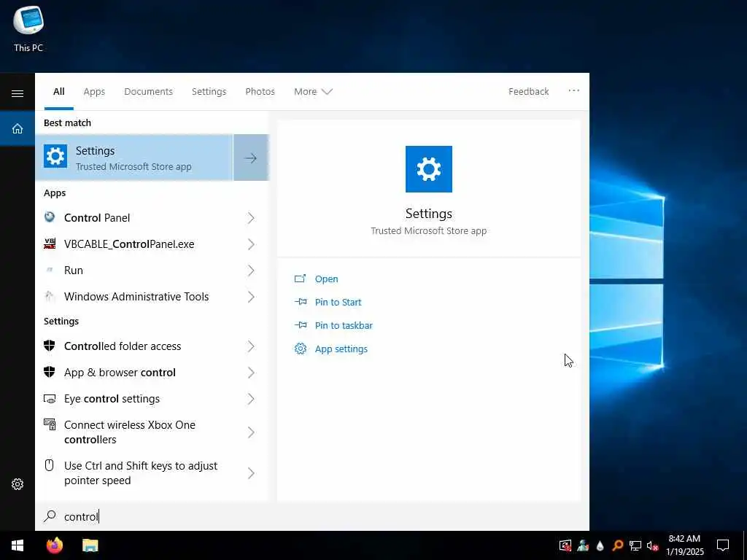Open File Explorer from the taskbar

(x=90, y=545)
